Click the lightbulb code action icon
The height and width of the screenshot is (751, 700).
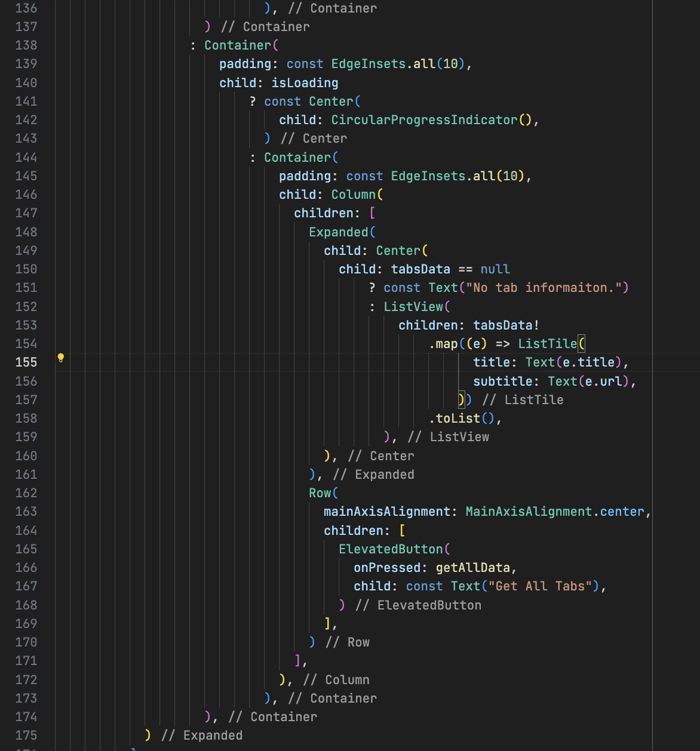coord(60,358)
